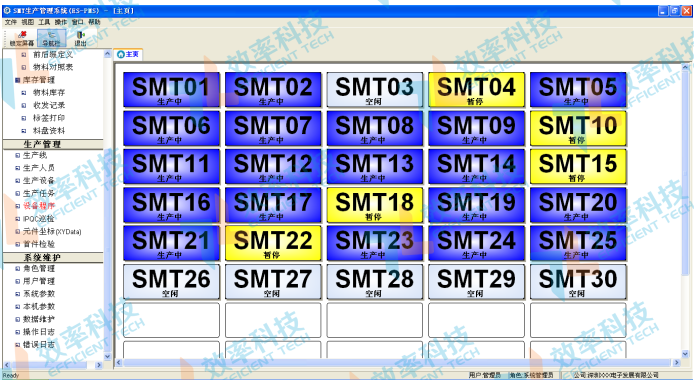Click the icon beside 生产线
This screenshot has height=380, width=694.
[18, 155]
